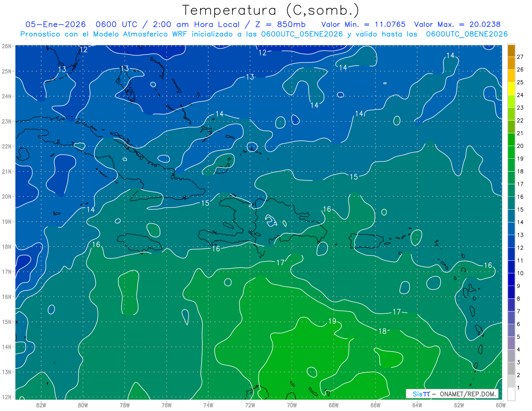The height and width of the screenshot is (411, 532).
Task: Click the "18" contour label on map
Action: [382, 331]
